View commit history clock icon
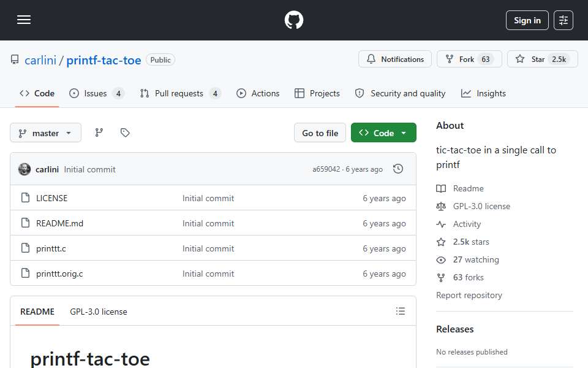The width and height of the screenshot is (588, 368). coord(398,169)
